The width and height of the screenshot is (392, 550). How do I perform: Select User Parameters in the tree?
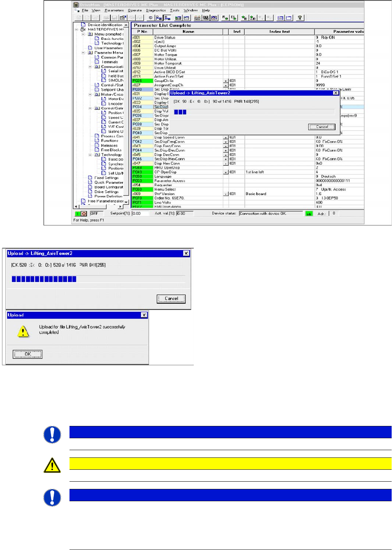pyautogui.click(x=109, y=48)
